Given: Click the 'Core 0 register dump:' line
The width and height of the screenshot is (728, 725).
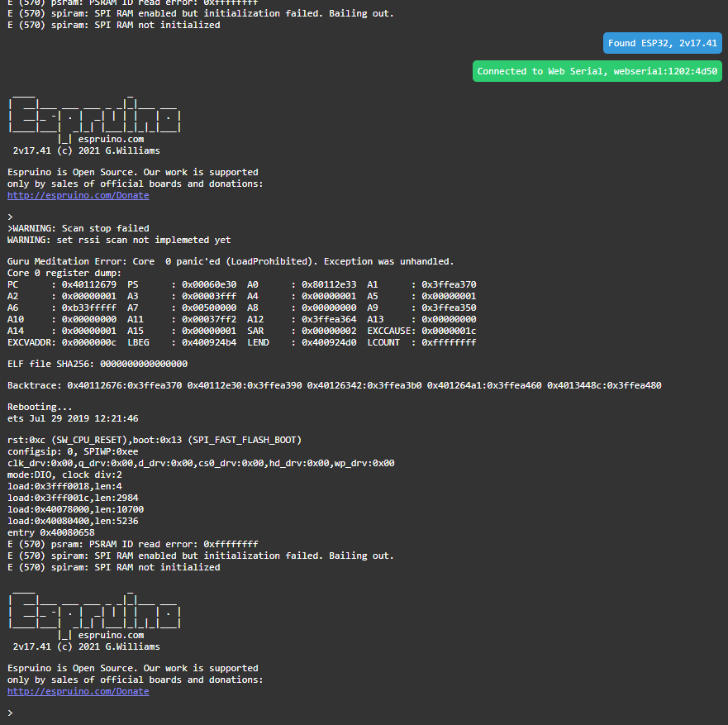Looking at the screenshot, I should [x=64, y=273].
